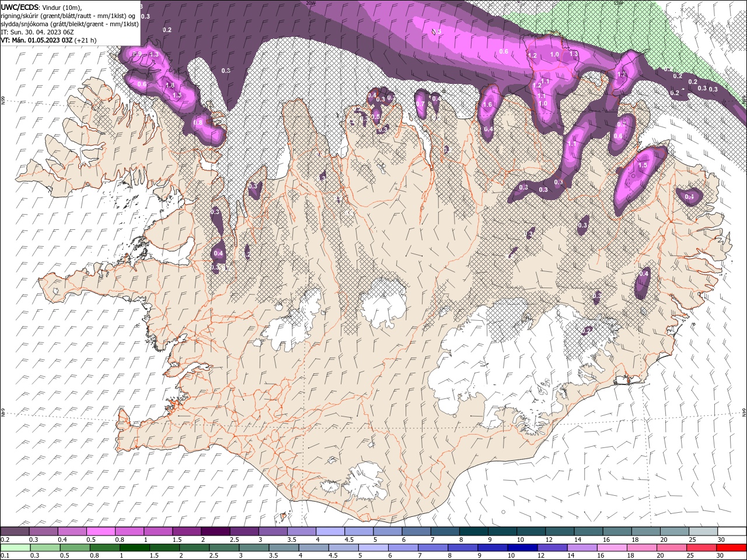Click the bright pink snow swatch starting at 0.5
Viewport: 747px width, 560px height.
100,531
